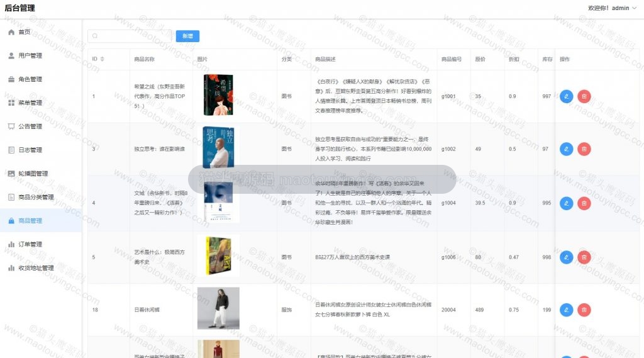Screen dimensions: 644x358
Task: Click product code g1001 cell
Action: coord(448,96)
